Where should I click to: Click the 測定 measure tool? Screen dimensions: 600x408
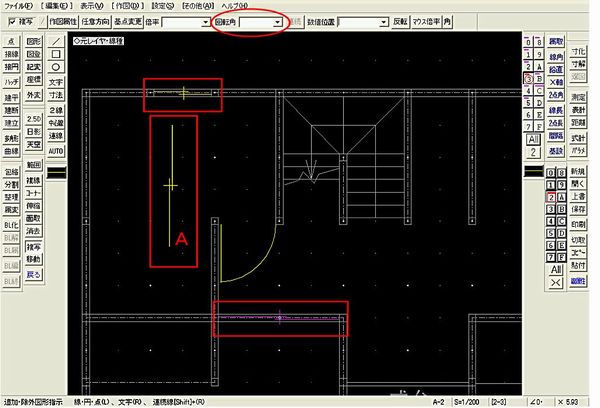(x=578, y=97)
